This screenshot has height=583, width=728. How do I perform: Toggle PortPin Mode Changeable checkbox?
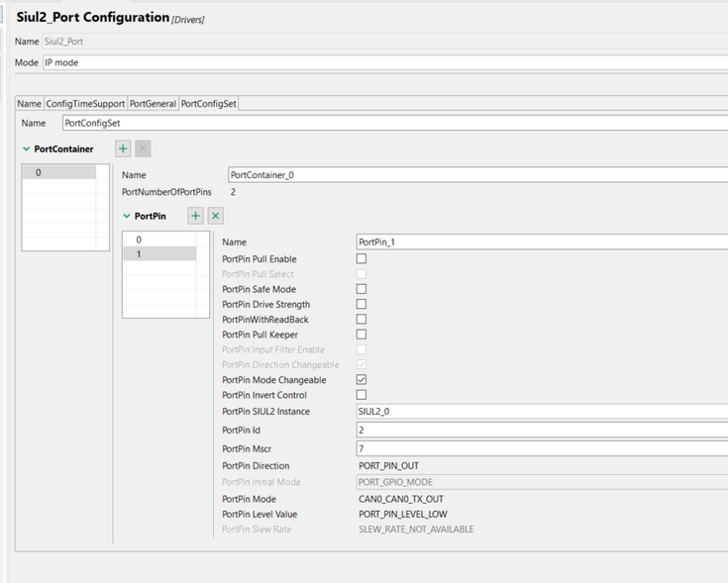tap(362, 380)
